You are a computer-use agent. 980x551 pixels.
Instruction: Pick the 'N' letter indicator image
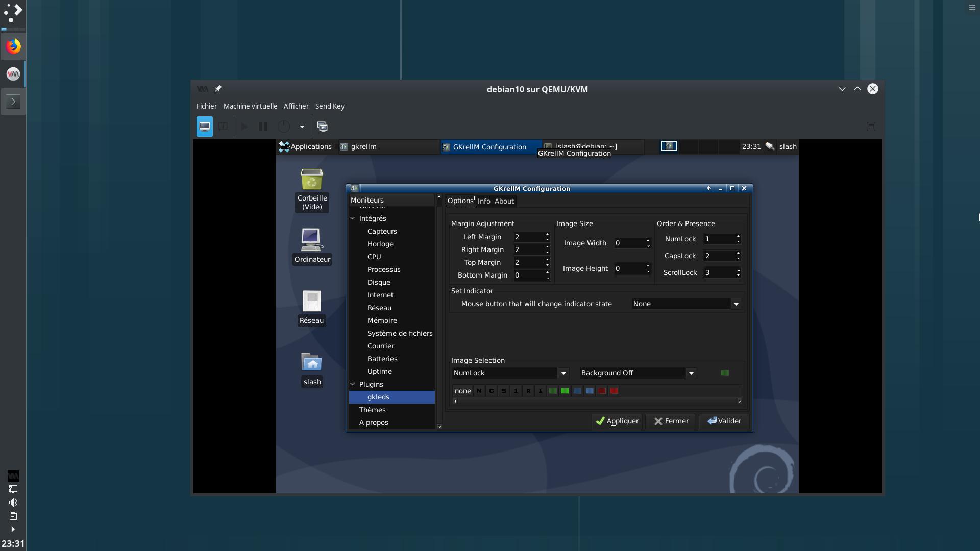479,391
